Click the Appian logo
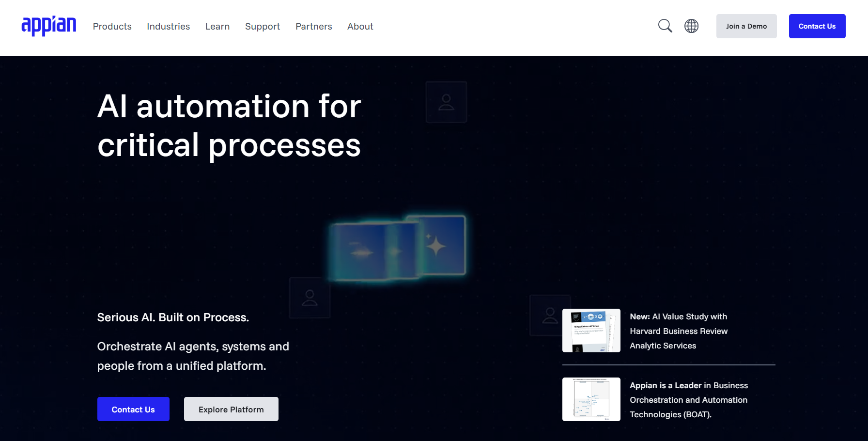Viewport: 868px width, 441px height. coord(49,26)
